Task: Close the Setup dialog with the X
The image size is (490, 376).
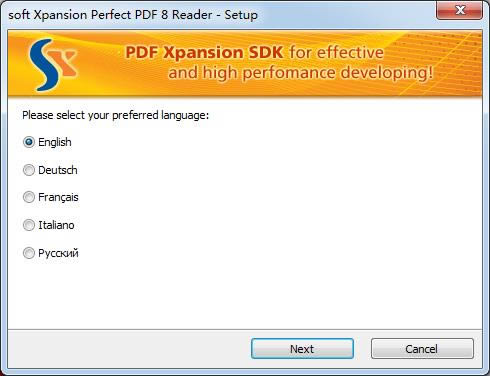Action: (x=459, y=11)
